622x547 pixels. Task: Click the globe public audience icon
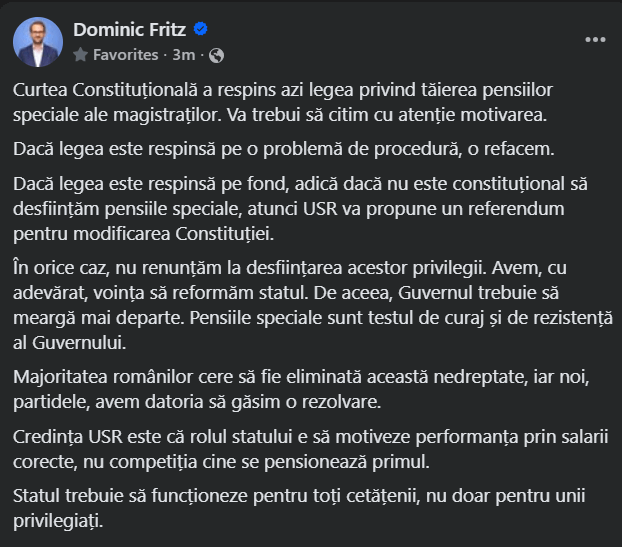[x=217, y=56]
